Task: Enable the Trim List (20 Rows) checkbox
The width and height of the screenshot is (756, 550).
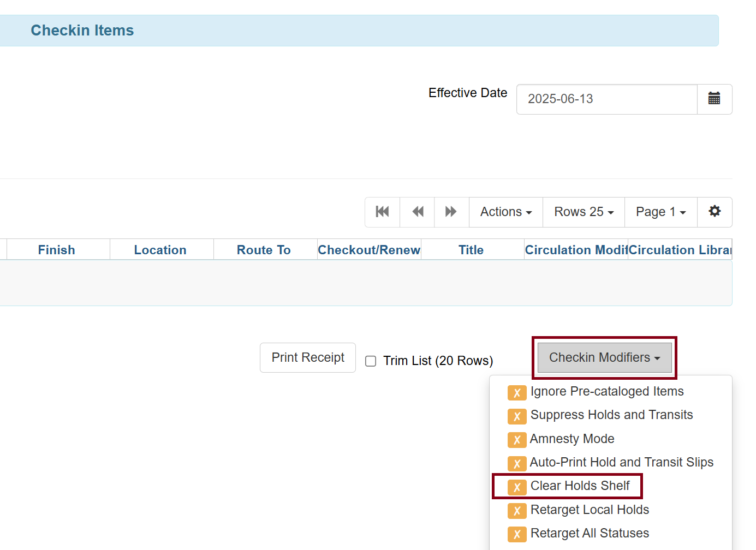Action: (x=371, y=361)
